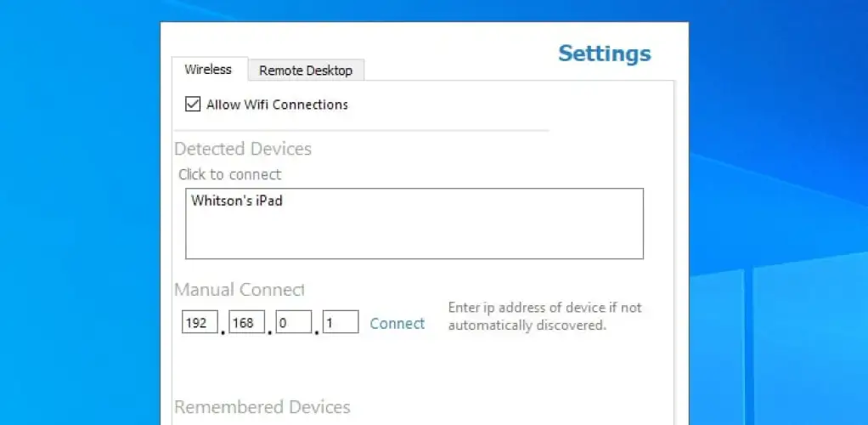The height and width of the screenshot is (425, 868).
Task: Switch to the Wireless tab
Action: pos(208,70)
